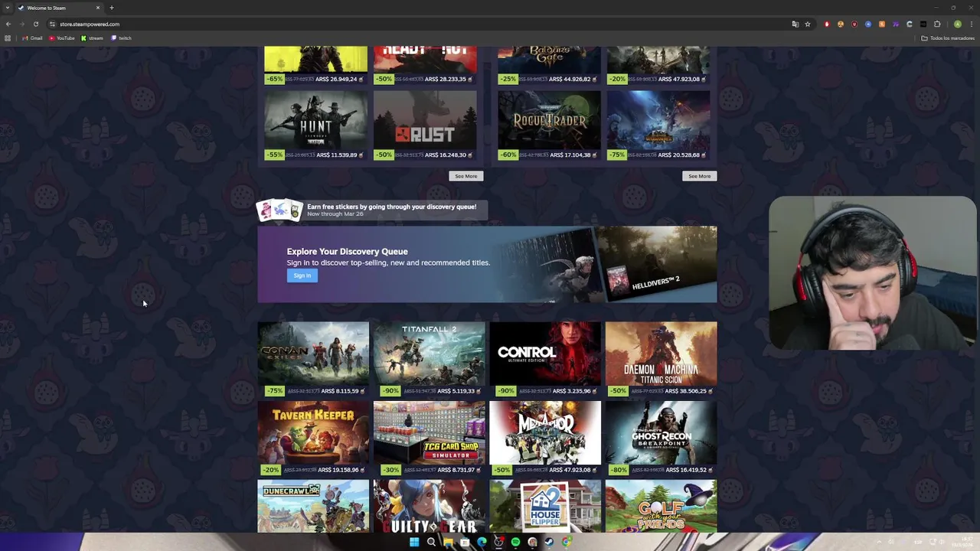980x551 pixels.
Task: Click the translate page icon
Action: (x=795, y=24)
